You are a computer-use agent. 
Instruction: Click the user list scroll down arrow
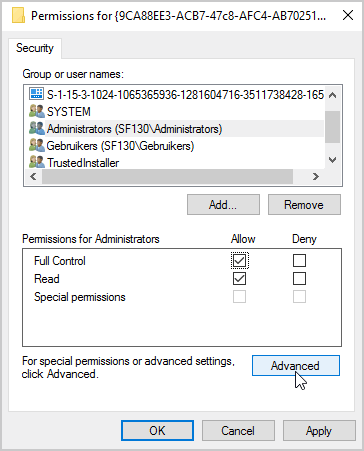(332, 160)
